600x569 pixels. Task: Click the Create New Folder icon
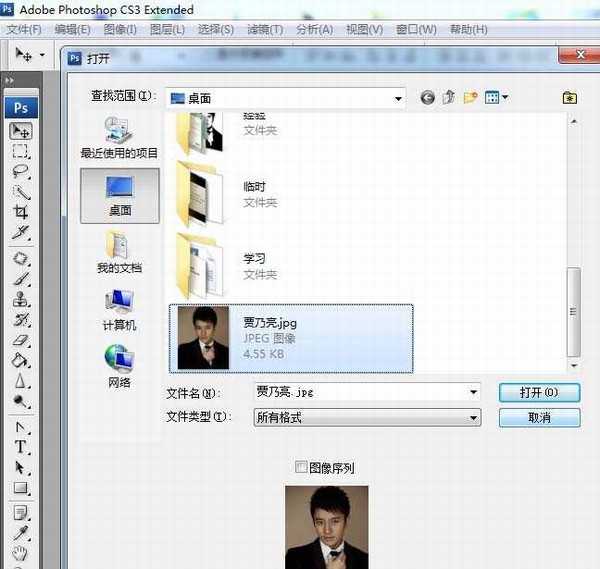coord(470,98)
